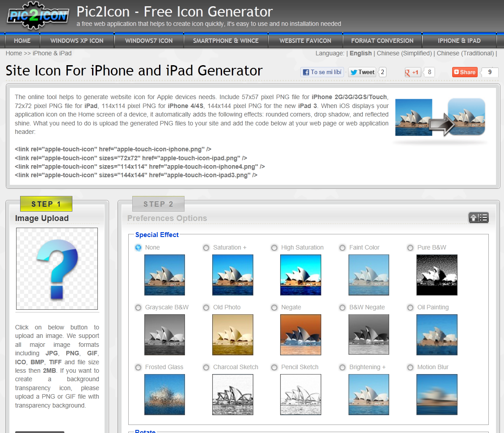
Task: Select the Saturation + radio button
Action: coord(206,248)
